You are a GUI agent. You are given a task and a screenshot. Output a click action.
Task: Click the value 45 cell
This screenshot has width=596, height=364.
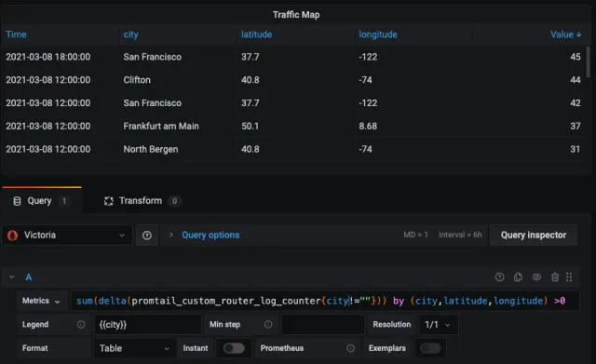pos(576,57)
